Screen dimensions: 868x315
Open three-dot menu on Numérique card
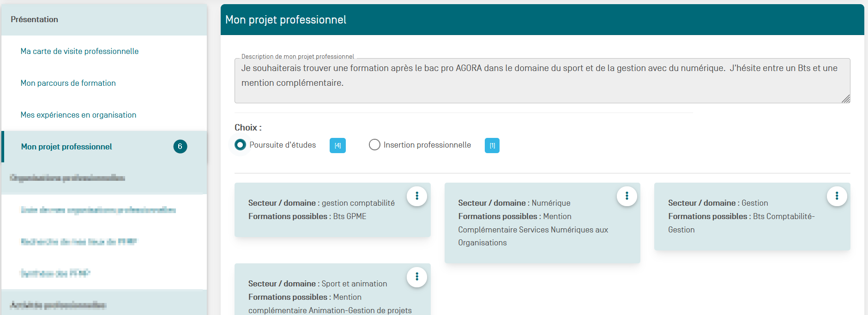point(627,196)
